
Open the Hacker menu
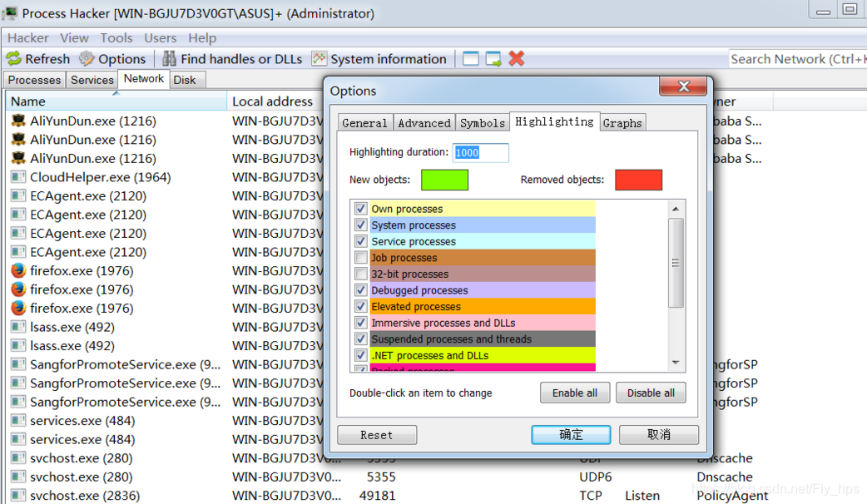(x=28, y=37)
